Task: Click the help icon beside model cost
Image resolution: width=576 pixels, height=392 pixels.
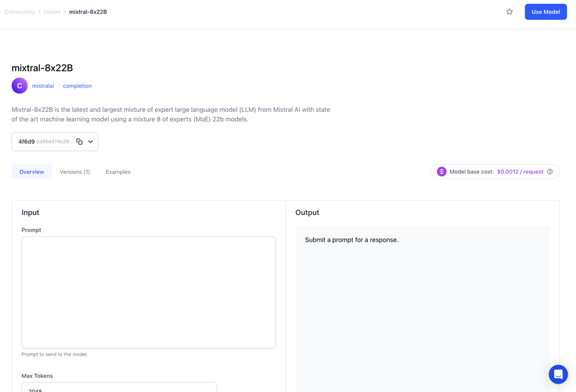Action: coord(550,172)
